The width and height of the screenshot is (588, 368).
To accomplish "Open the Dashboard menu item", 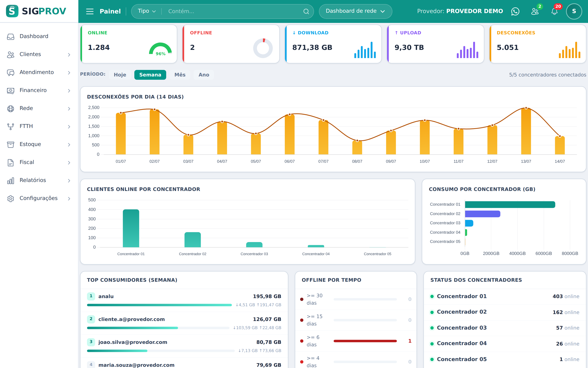I will click(39, 36).
